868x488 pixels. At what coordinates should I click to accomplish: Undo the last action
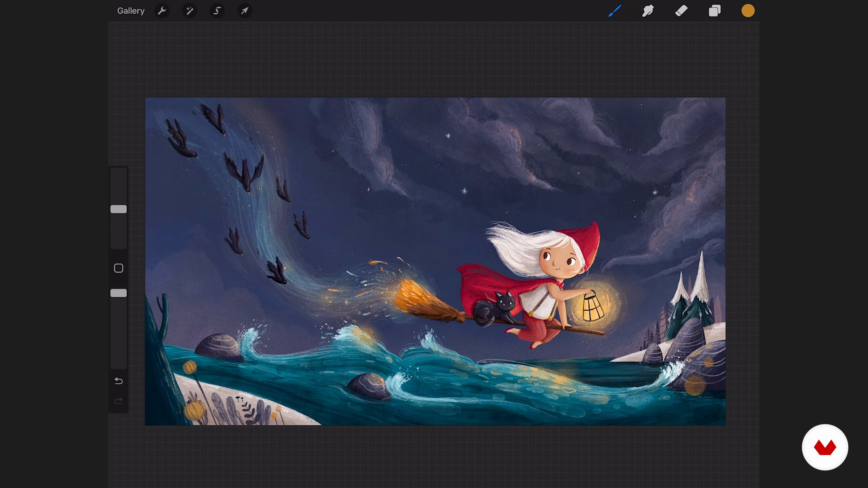pyautogui.click(x=119, y=380)
